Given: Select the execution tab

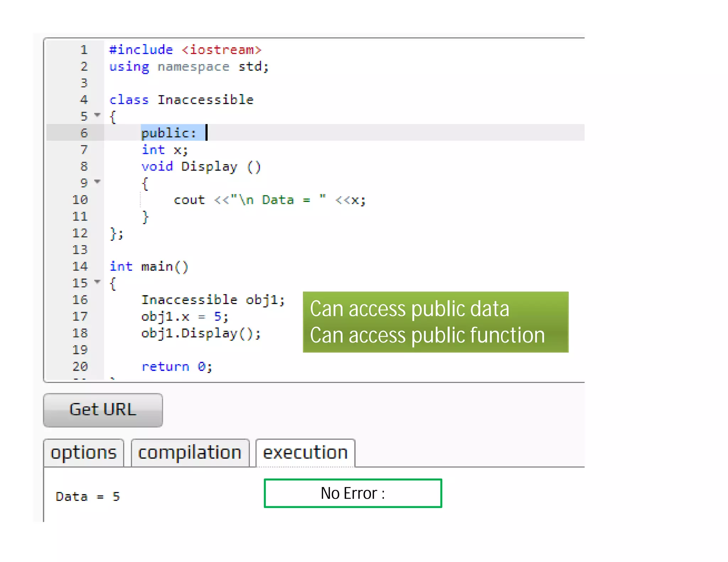Looking at the screenshot, I should 305,453.
